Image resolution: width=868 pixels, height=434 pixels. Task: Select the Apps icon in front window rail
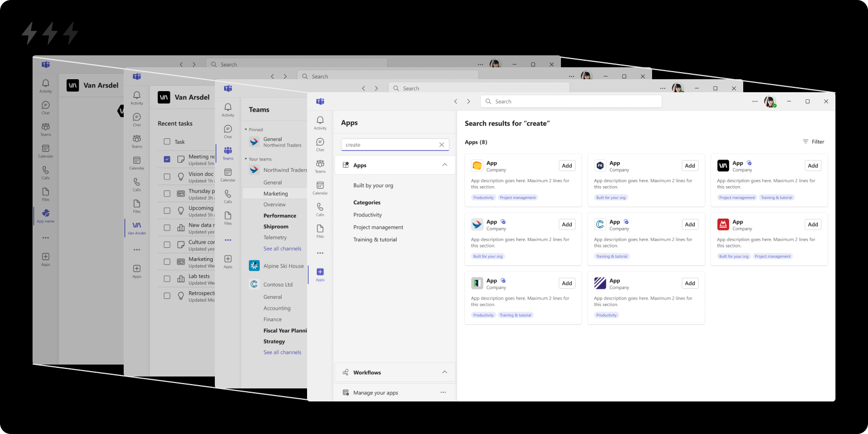click(320, 275)
